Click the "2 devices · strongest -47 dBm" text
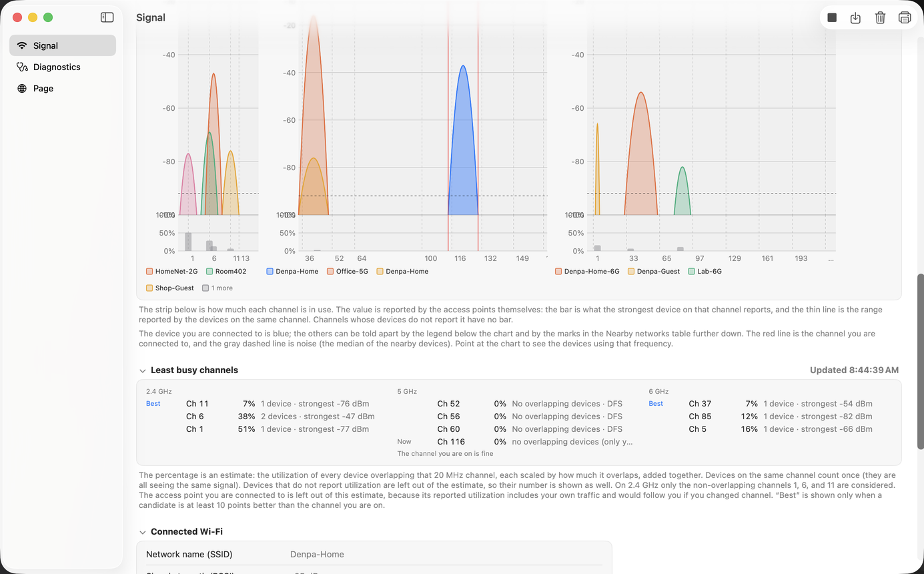Screen dimensions: 924x574 [x=318, y=416]
